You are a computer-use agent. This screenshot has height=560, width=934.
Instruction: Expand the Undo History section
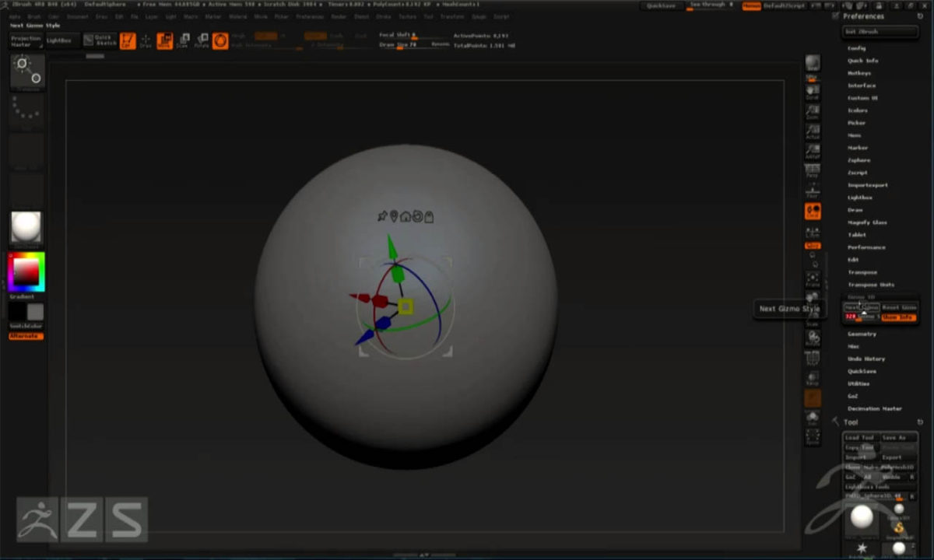click(x=868, y=359)
